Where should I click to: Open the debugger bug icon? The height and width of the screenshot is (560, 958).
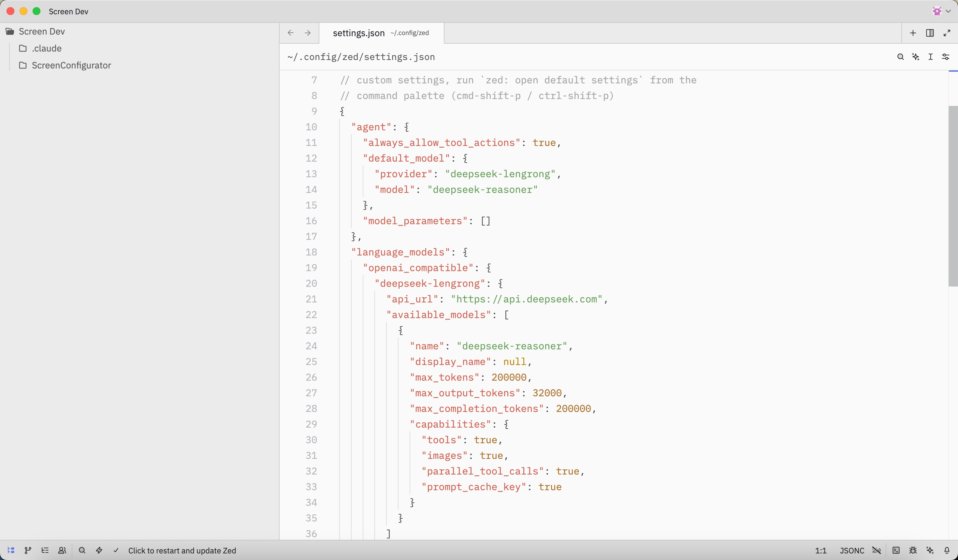[x=913, y=550]
